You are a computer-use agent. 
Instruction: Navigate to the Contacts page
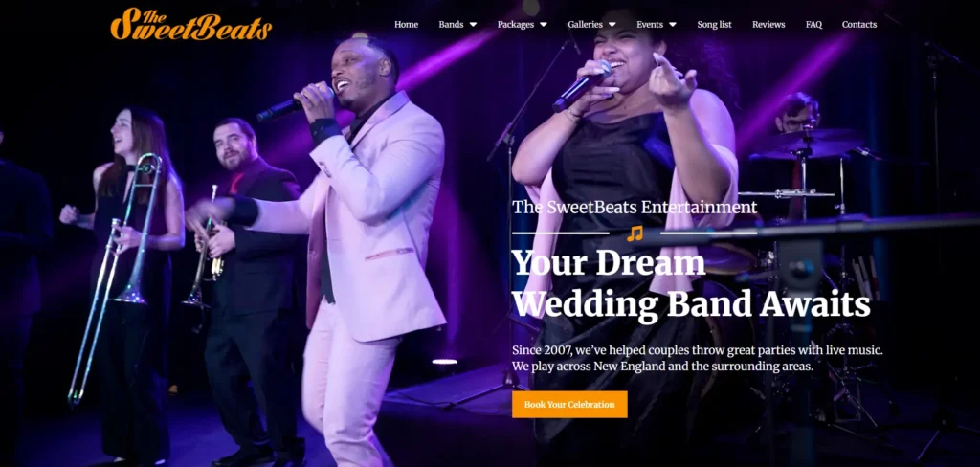pos(859,24)
